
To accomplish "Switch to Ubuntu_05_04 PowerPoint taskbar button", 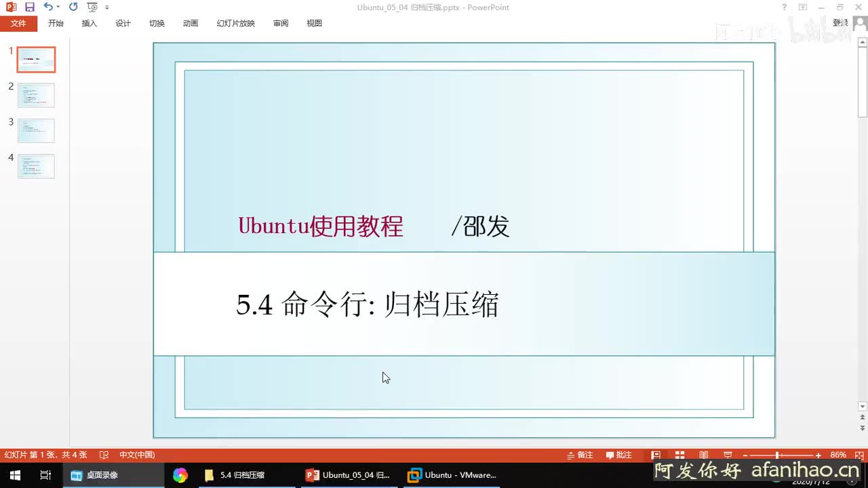I will point(349,475).
